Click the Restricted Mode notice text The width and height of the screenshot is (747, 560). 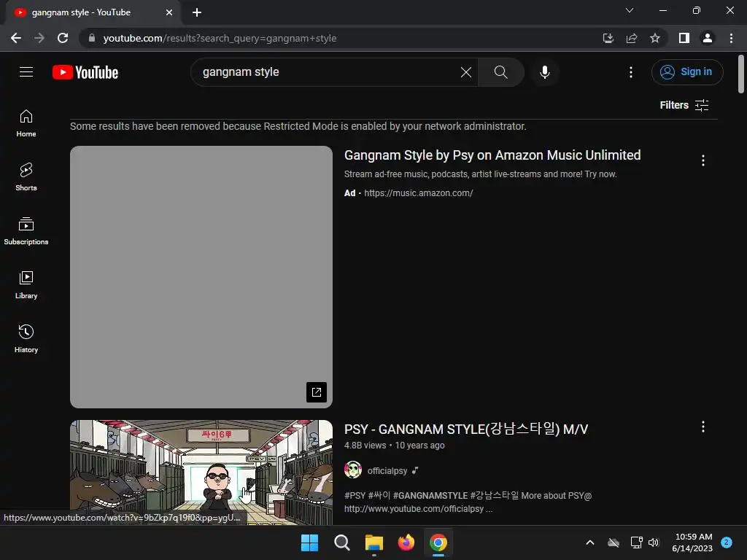pyautogui.click(x=298, y=126)
